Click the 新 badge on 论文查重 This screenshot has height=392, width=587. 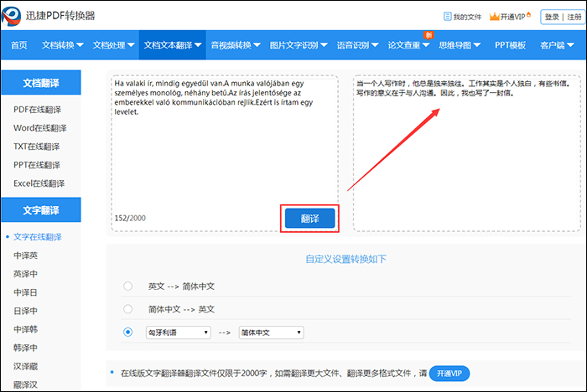(x=429, y=35)
